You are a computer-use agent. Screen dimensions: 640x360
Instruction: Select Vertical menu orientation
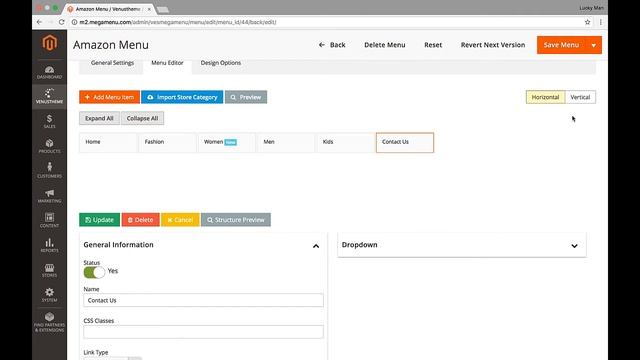[580, 97]
